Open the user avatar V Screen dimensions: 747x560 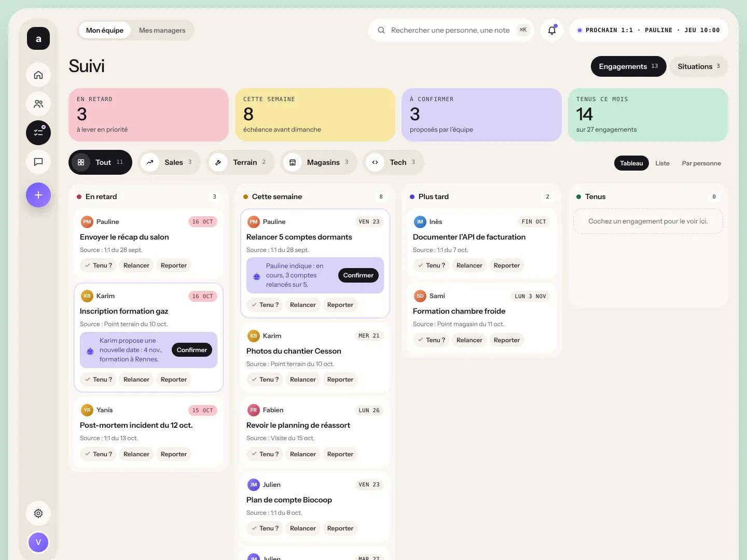[x=38, y=542]
